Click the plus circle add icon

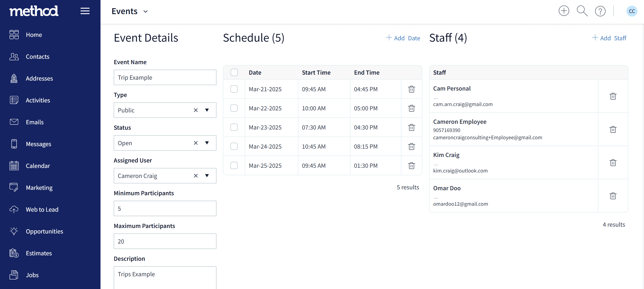(564, 11)
